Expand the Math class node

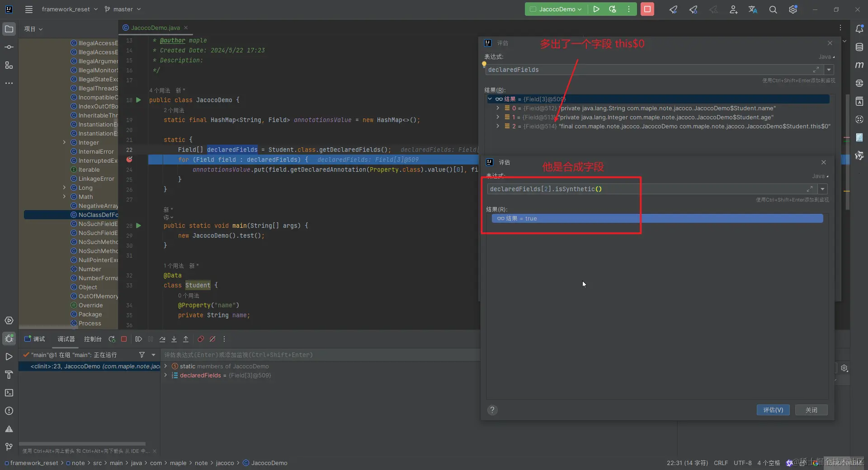(x=64, y=197)
